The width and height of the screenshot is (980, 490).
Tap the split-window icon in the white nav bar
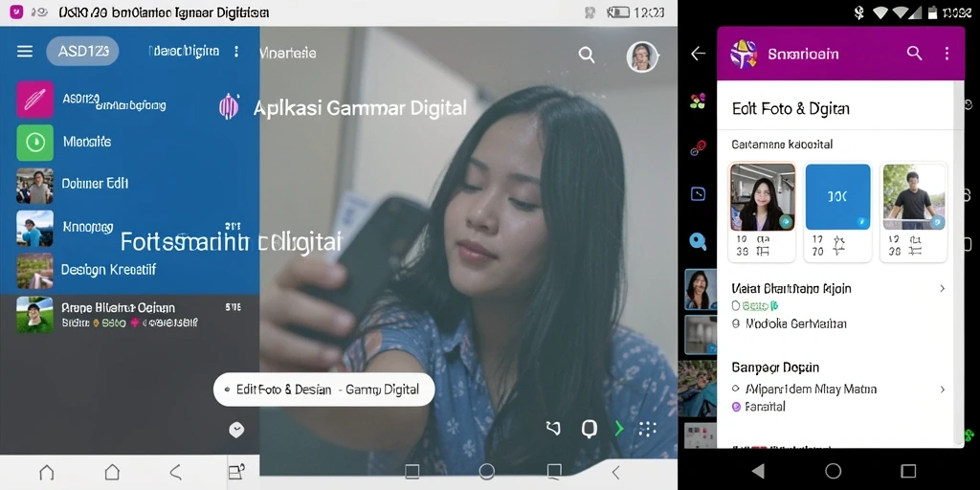point(235,472)
